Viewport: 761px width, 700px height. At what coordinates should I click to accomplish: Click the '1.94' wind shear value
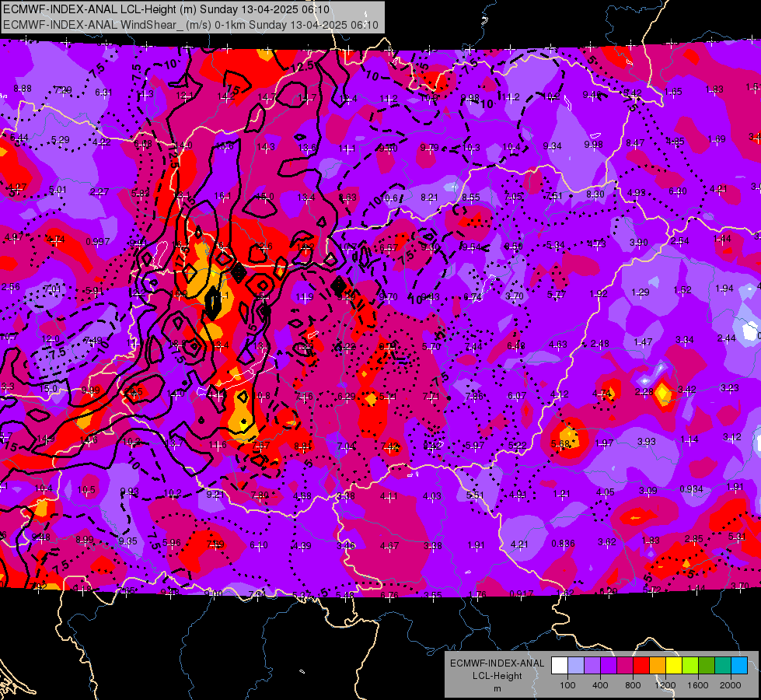724,289
